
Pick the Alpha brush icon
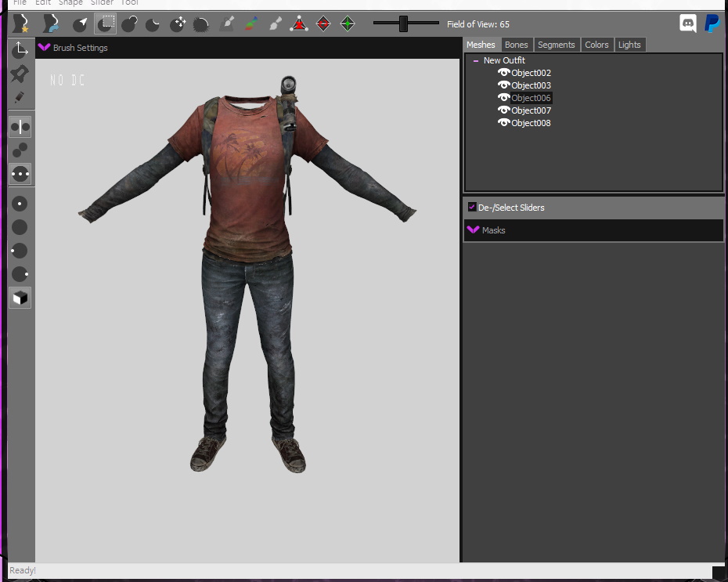(x=276, y=23)
